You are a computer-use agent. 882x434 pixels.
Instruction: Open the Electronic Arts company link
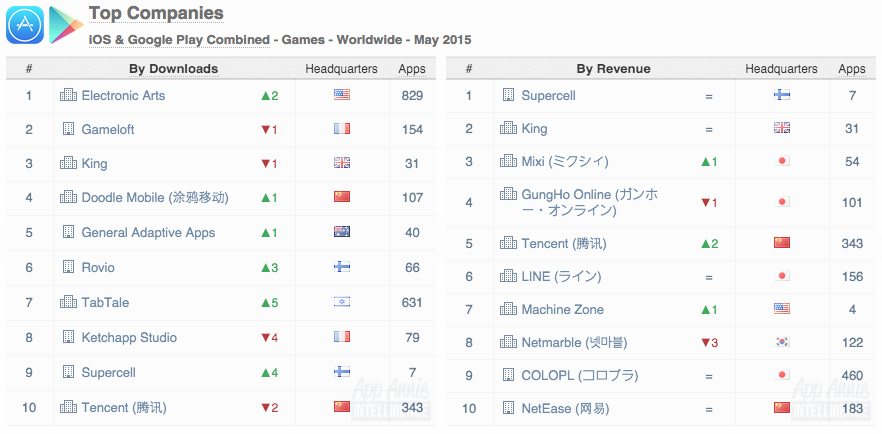click(x=123, y=96)
